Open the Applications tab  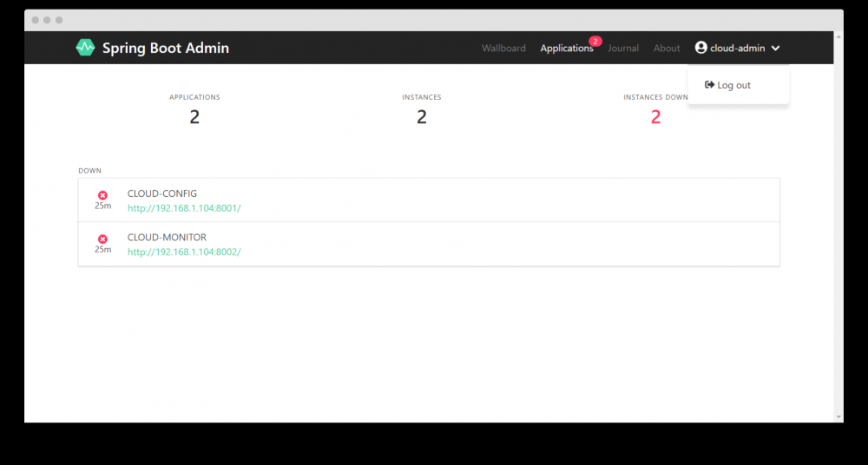pyautogui.click(x=567, y=49)
